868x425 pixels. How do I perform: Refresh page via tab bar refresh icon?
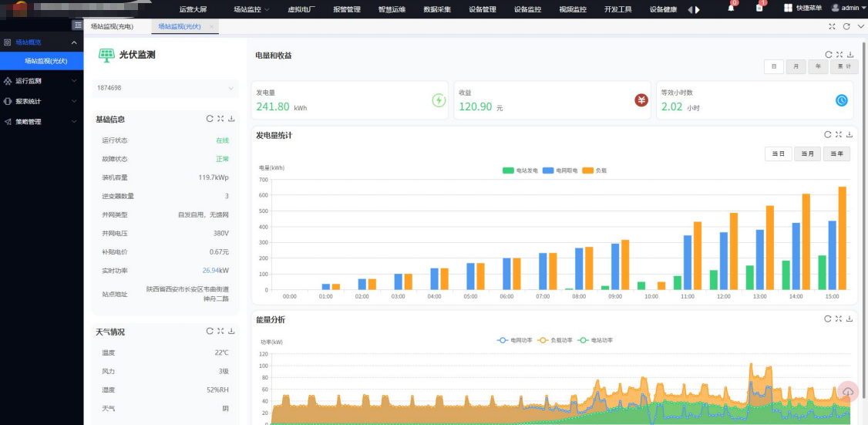tap(846, 26)
